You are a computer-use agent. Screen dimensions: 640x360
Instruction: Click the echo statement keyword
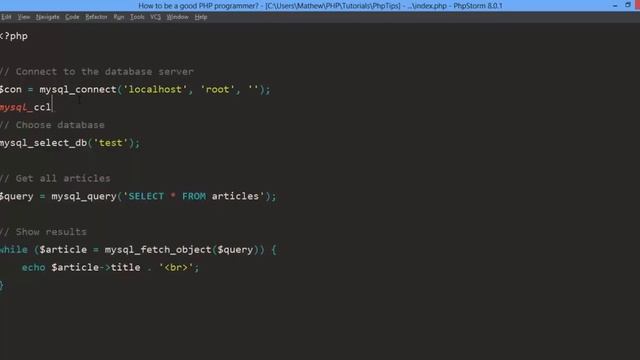point(33,268)
